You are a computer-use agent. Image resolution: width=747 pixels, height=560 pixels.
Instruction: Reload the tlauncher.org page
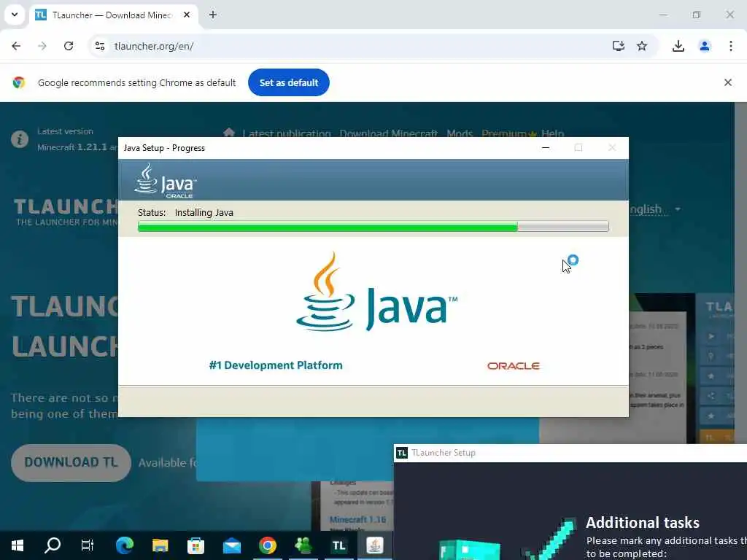[x=69, y=46]
